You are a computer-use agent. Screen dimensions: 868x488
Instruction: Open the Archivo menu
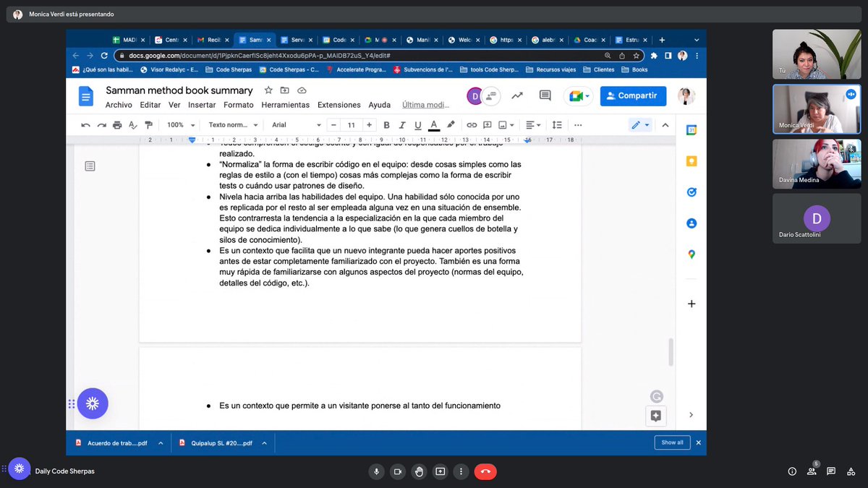tap(119, 105)
